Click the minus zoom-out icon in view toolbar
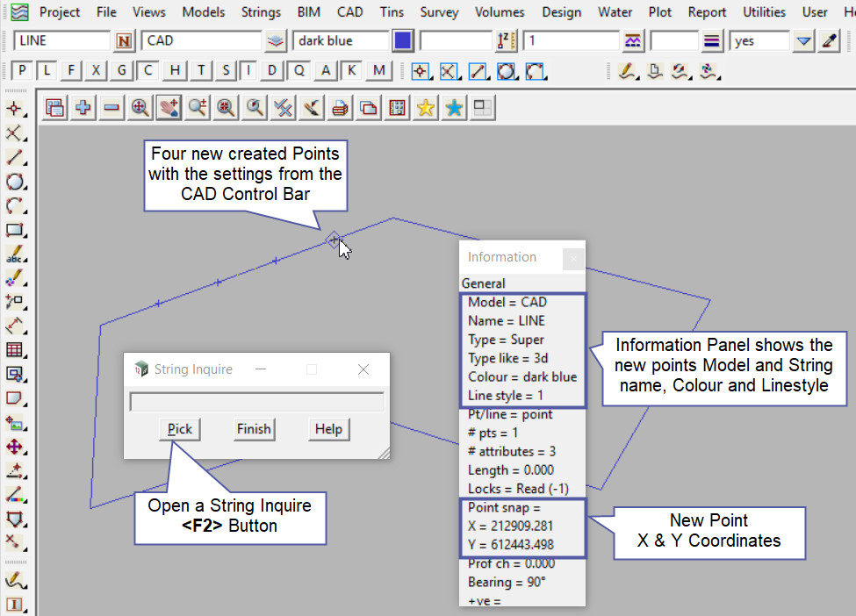The width and height of the screenshot is (856, 616). point(111,108)
